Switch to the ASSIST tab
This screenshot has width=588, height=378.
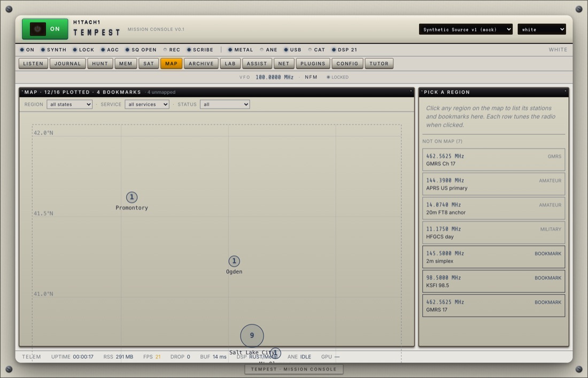(x=257, y=64)
